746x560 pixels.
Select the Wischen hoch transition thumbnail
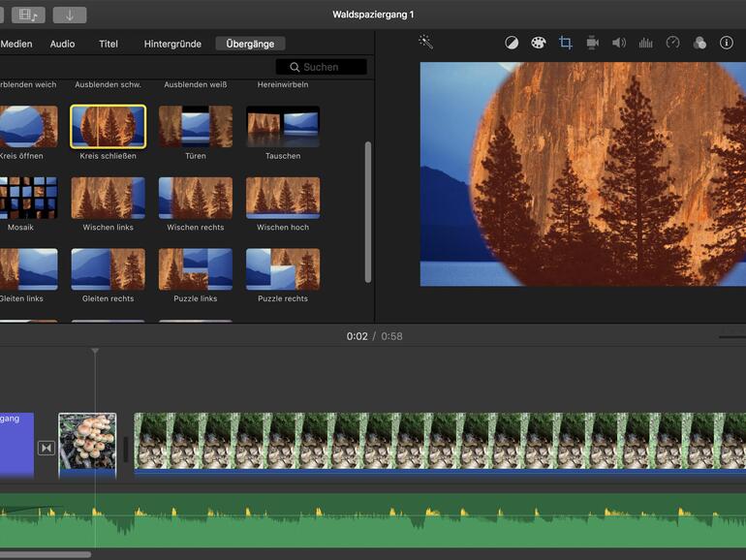pos(283,198)
